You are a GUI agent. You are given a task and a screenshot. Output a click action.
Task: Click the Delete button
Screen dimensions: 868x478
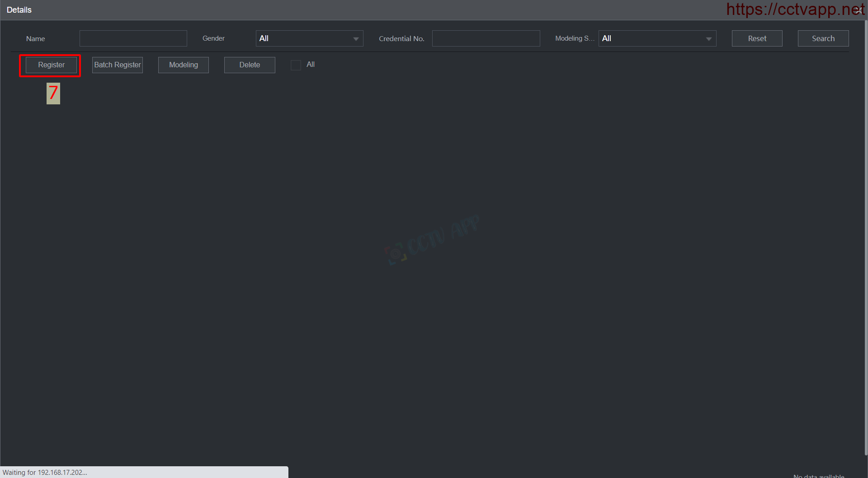point(250,65)
